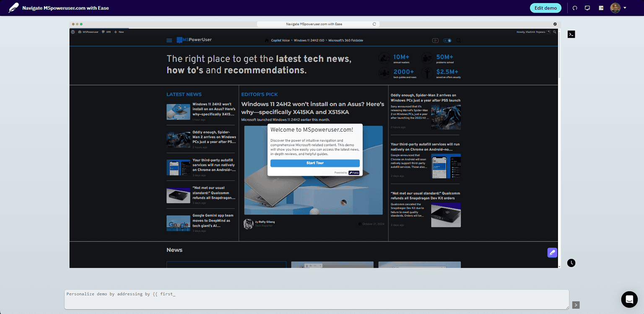The image size is (644, 314).
Task: Click the Fable feather logo
Action: coord(14,8)
